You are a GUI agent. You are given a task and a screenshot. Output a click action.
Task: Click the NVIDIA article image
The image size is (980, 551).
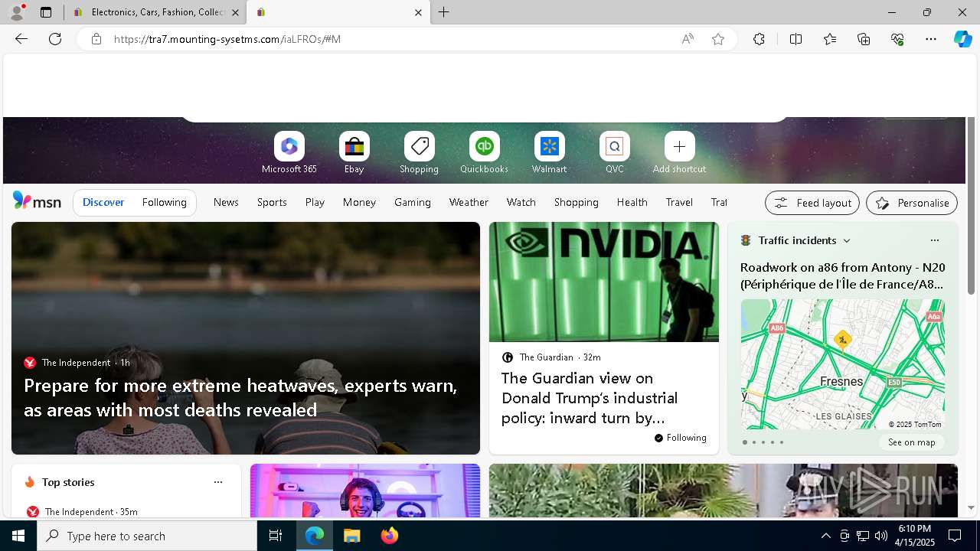click(604, 282)
